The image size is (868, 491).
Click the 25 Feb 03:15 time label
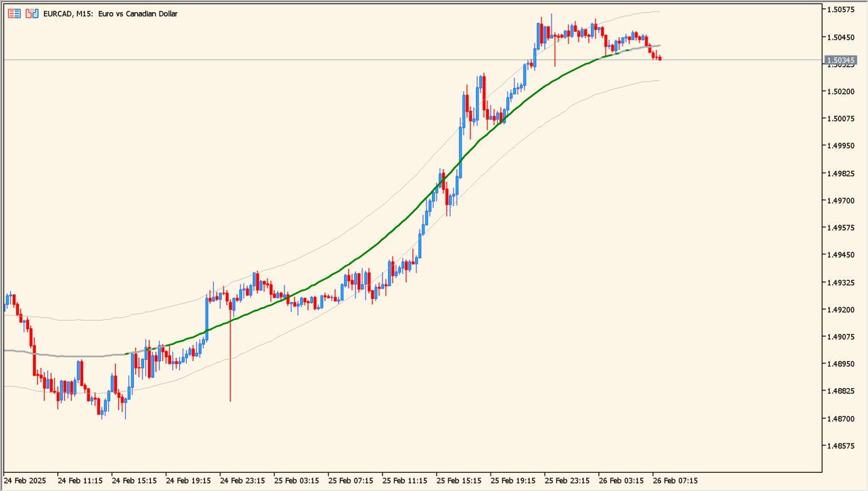coord(296,481)
